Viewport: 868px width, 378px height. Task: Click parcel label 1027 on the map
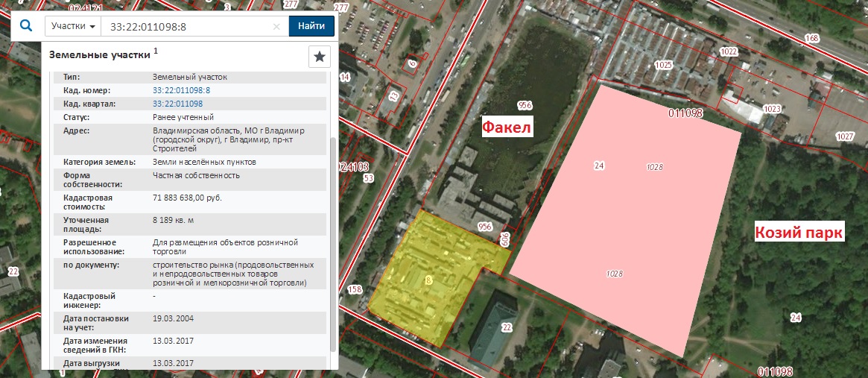(x=845, y=136)
